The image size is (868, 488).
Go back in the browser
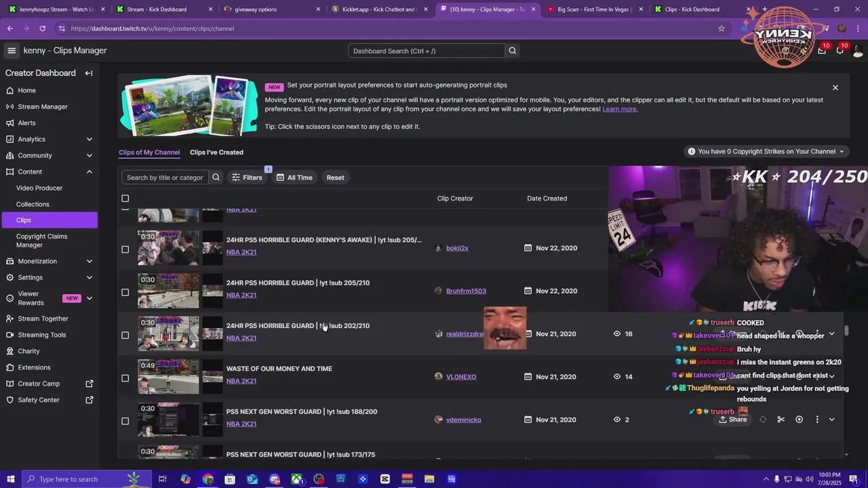click(9, 28)
